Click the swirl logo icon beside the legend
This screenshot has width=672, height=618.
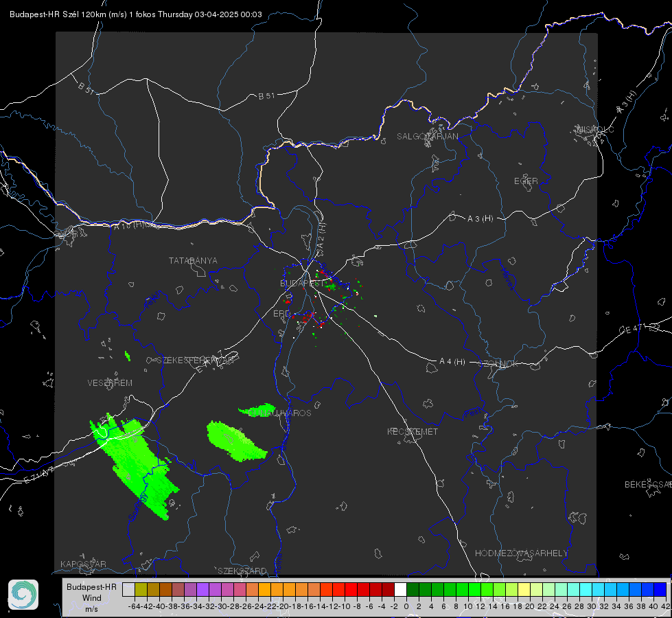[23, 595]
